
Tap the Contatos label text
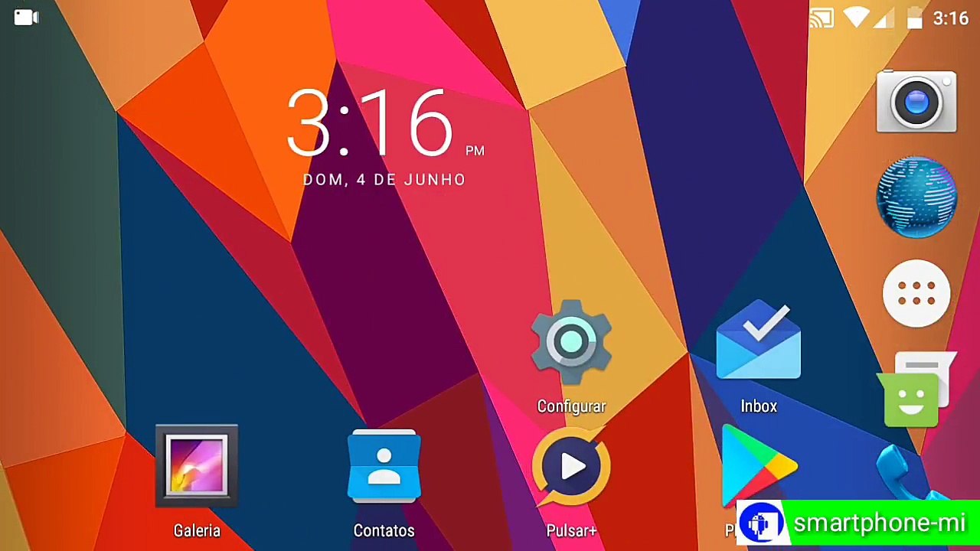click(384, 530)
